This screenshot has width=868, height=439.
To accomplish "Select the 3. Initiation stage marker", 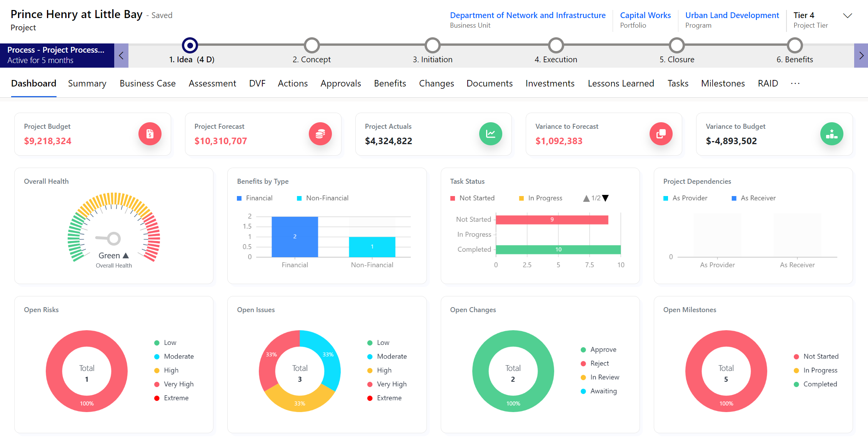I will [x=433, y=45].
